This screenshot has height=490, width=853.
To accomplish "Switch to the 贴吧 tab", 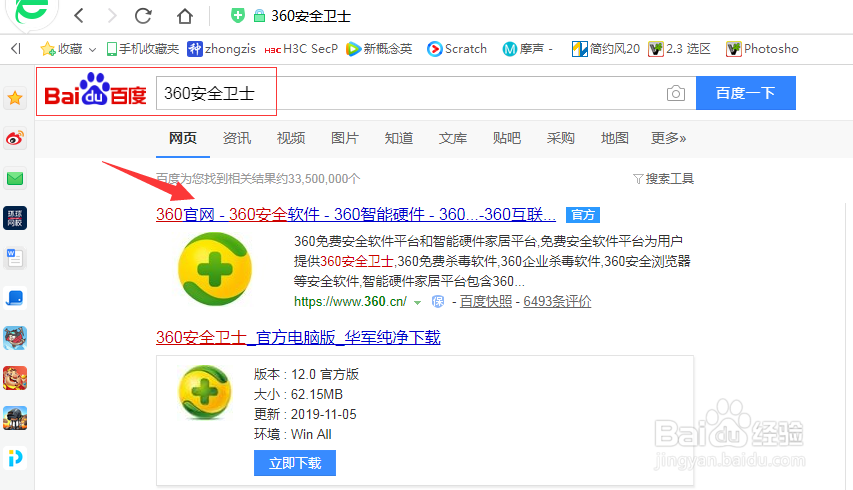I will coord(506,138).
